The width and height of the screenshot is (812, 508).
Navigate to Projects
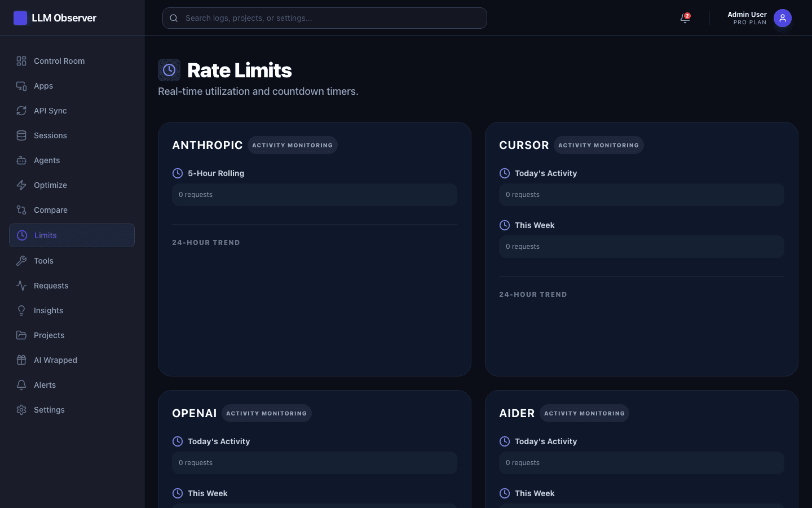[72, 335]
